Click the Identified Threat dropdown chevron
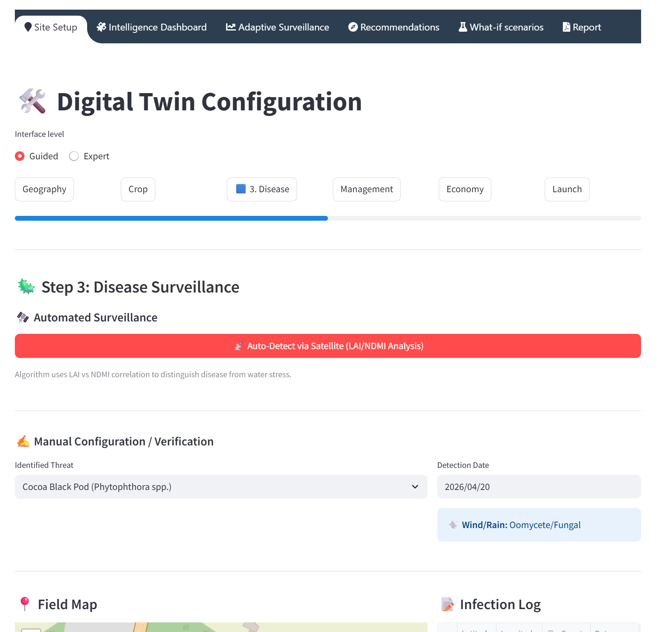 [415, 487]
